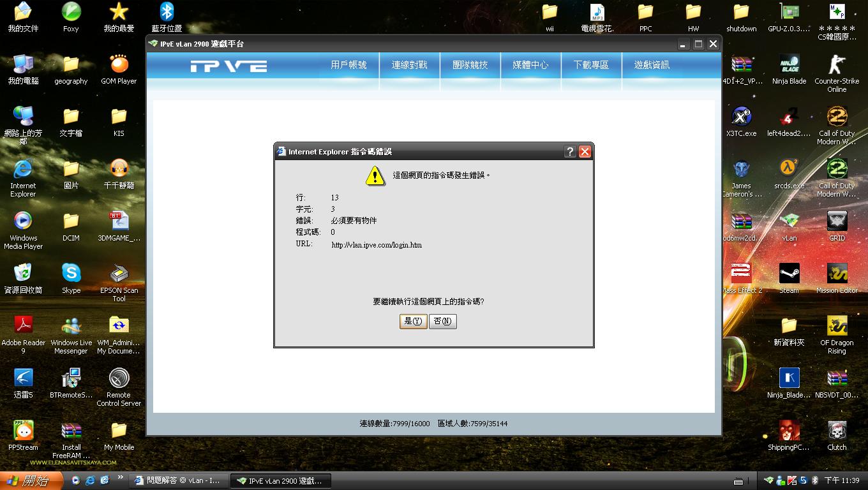The height and width of the screenshot is (490, 868).
Task: Select the Remote Control Server icon
Action: [119, 387]
